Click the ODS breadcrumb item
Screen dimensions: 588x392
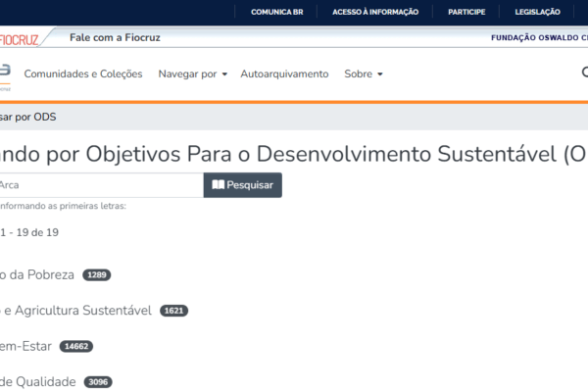(x=29, y=117)
